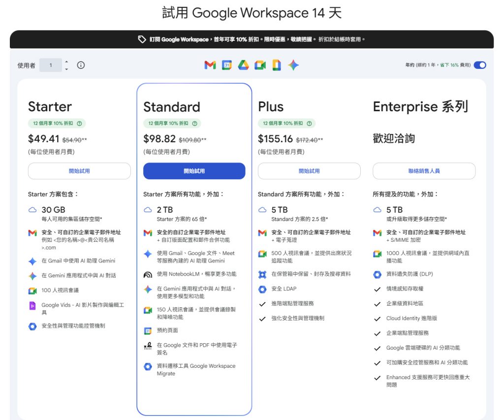The width and height of the screenshot is (504, 420).
Task: Click the cloud icon beside 2 TB
Action: point(148,210)
